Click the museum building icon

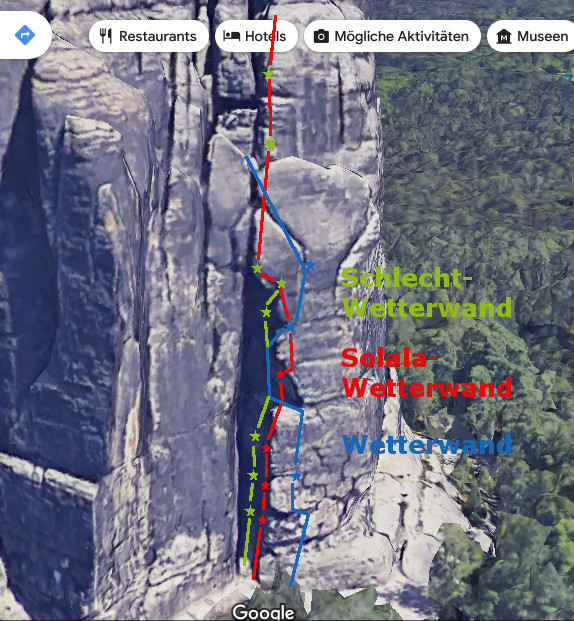504,36
